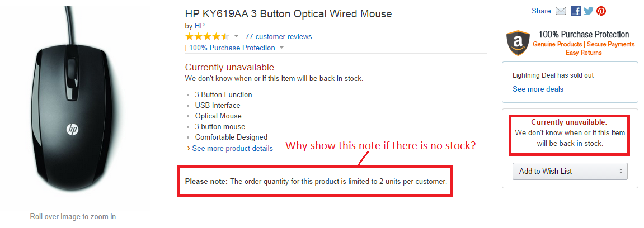Viewport: 644px width, 228px height.
Task: Click the orange arrow before See more product details
Action: pos(188,149)
